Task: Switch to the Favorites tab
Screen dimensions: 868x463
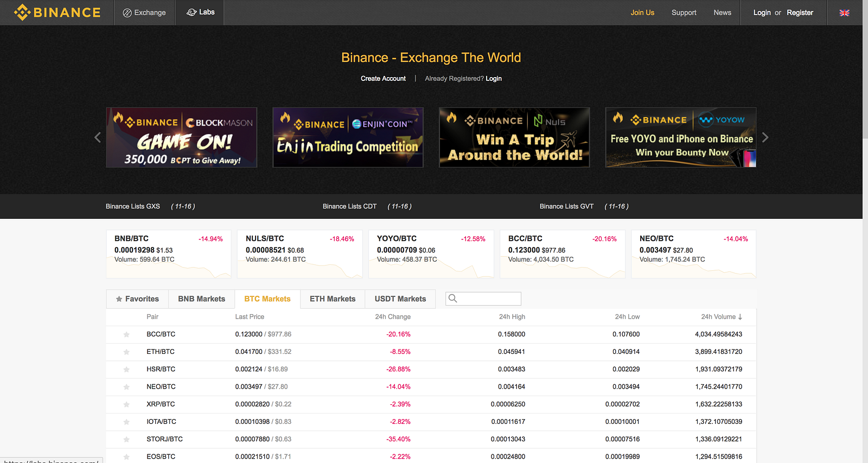Action: click(137, 299)
